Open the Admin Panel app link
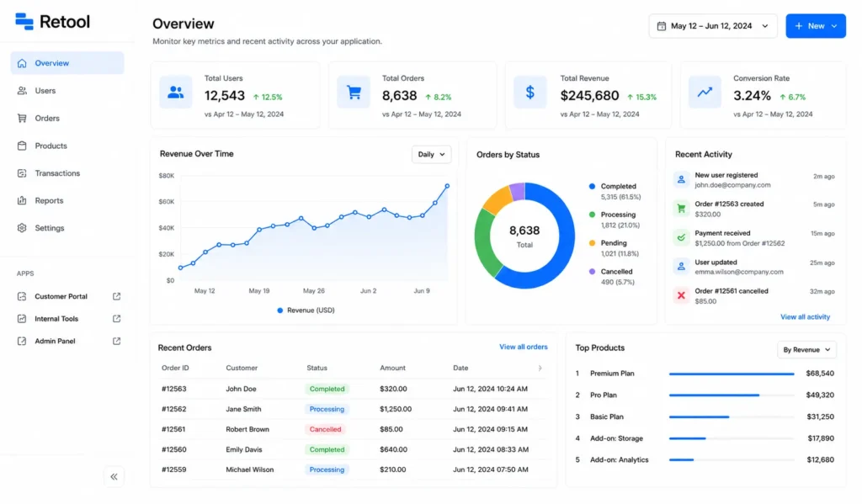862x504 pixels. coord(55,342)
